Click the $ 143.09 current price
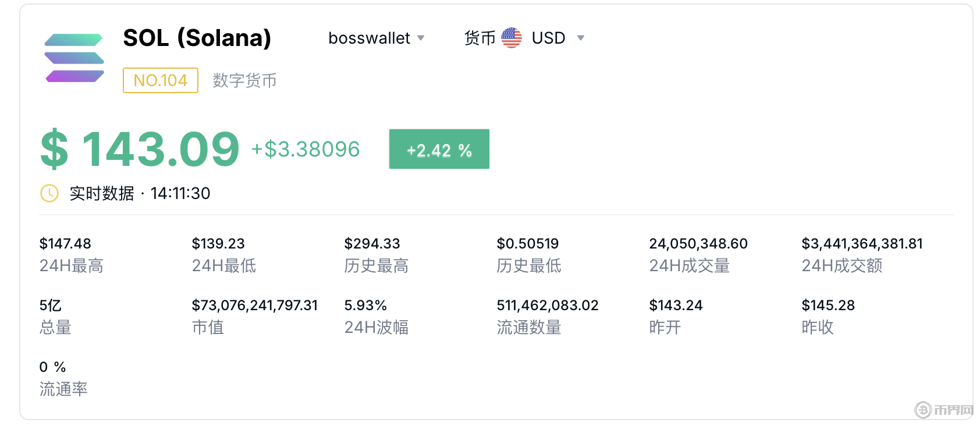This screenshot has width=980, height=426. click(140, 150)
